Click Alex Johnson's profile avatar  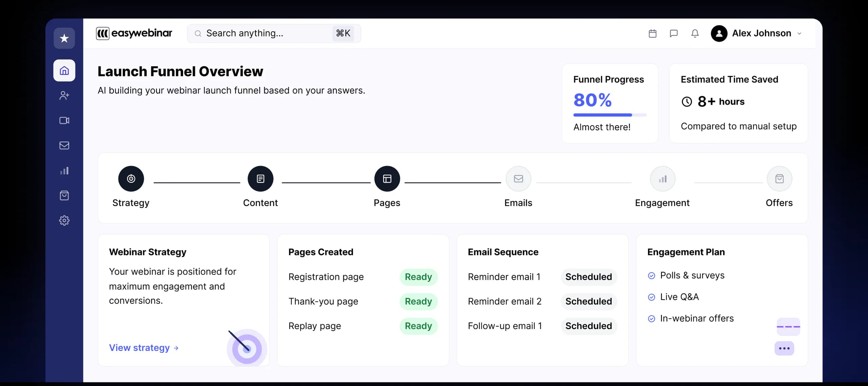pos(719,33)
